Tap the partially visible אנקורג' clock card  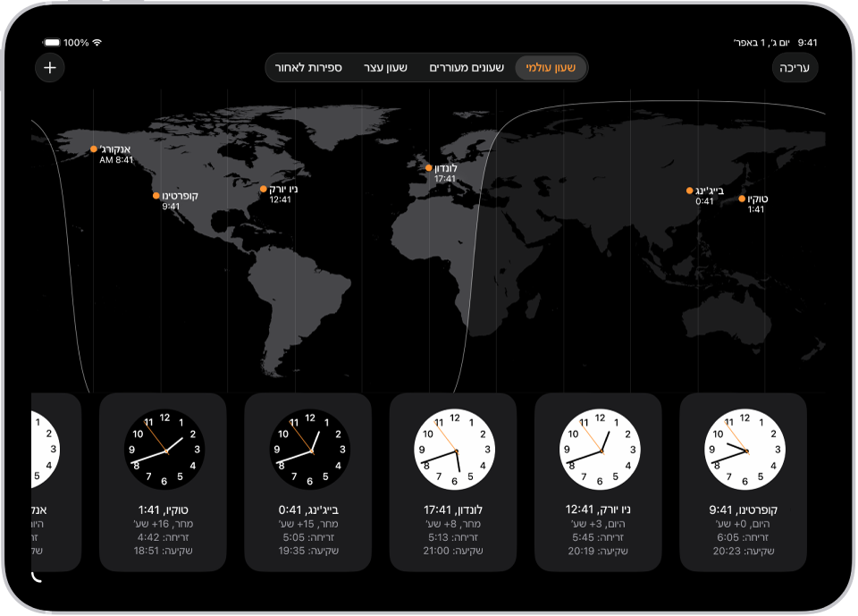tap(55, 482)
